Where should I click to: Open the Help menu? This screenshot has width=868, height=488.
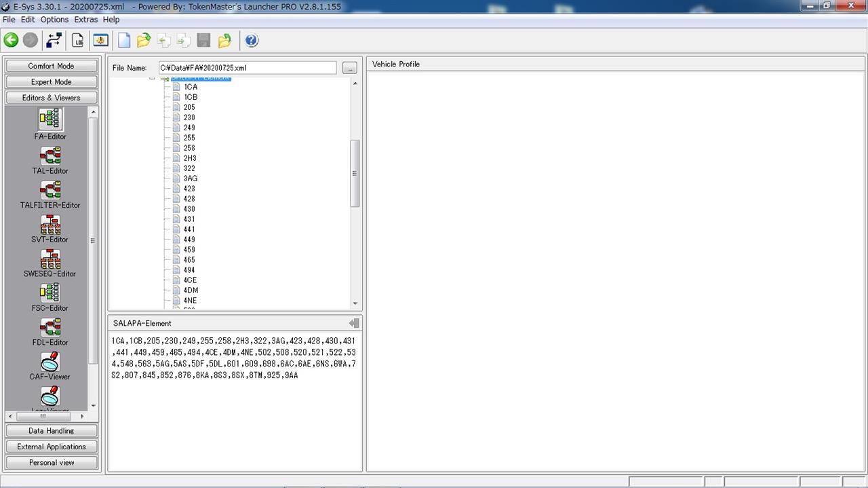click(x=111, y=20)
